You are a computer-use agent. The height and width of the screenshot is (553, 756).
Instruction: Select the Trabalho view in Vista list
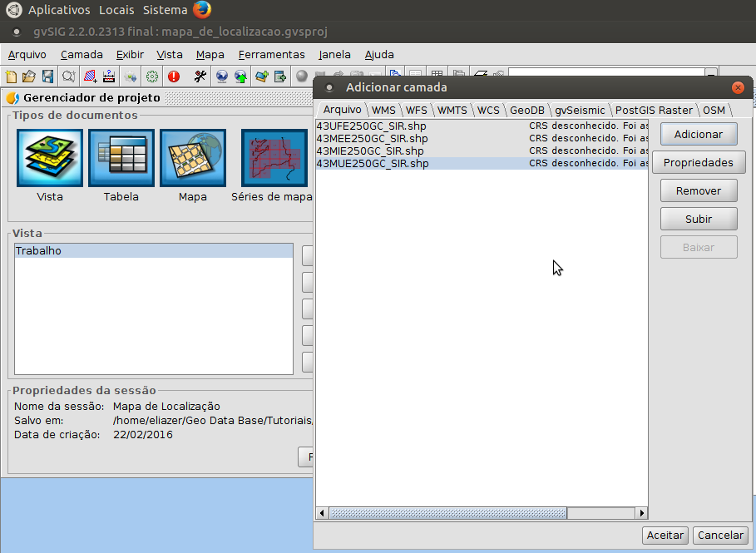click(x=154, y=250)
